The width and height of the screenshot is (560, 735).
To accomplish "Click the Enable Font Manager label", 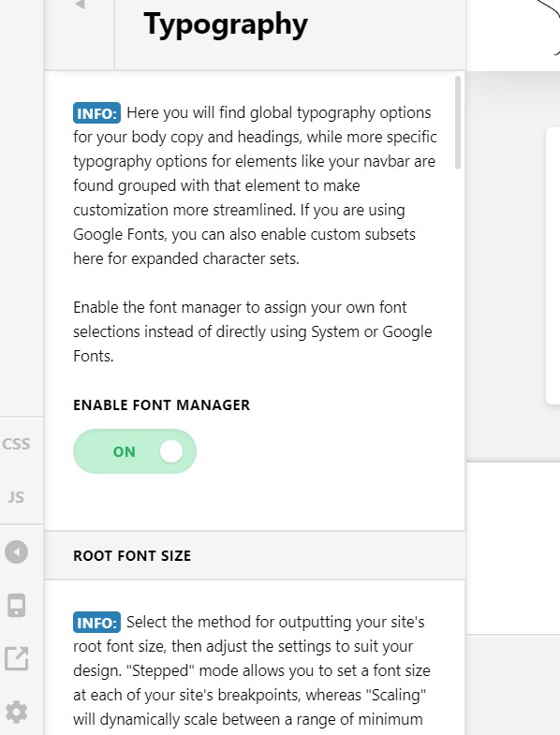I will 161,405.
